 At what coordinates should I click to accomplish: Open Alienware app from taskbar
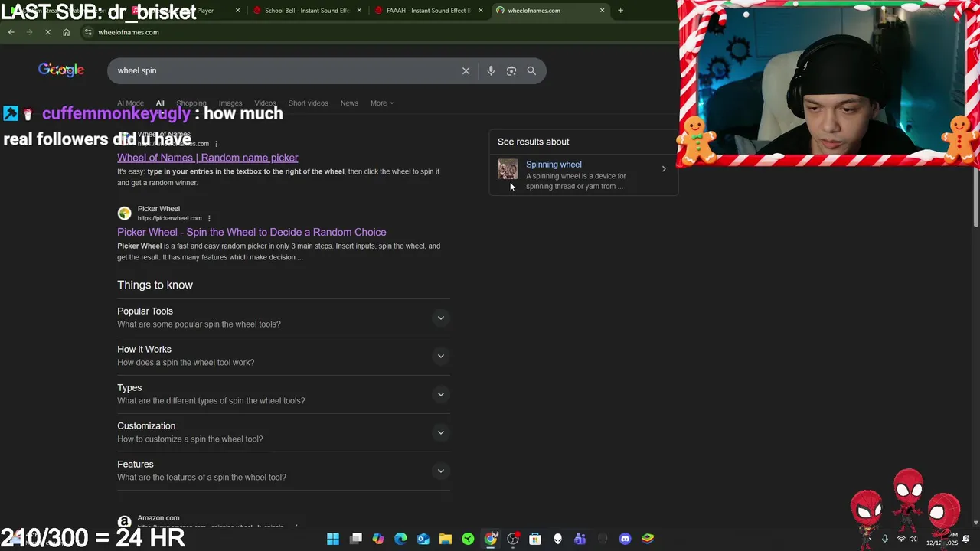coord(557,539)
